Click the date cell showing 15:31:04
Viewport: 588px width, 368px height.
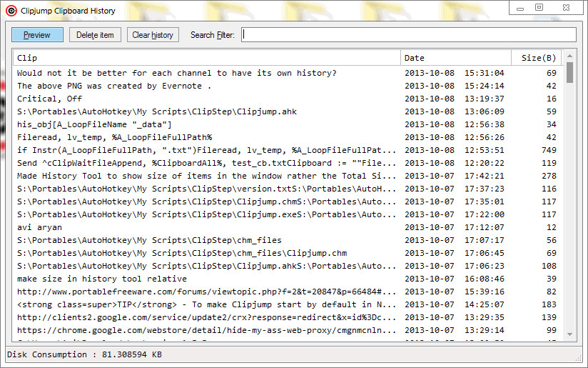455,73
